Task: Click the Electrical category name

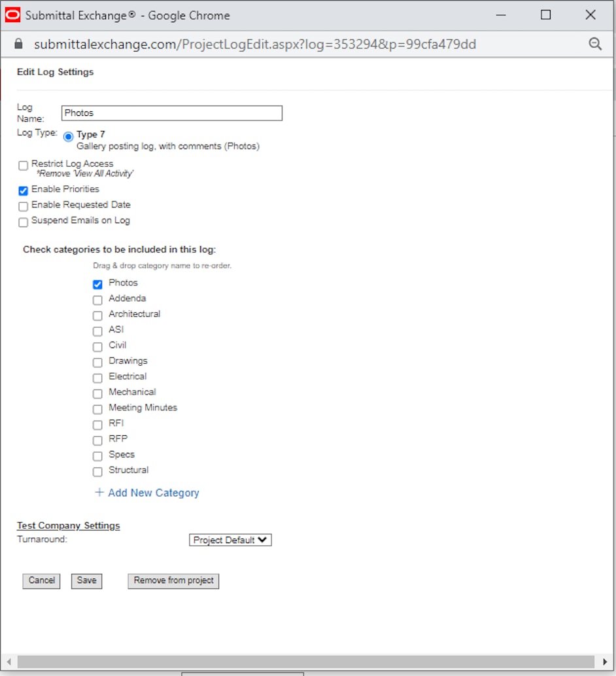Action: [128, 376]
